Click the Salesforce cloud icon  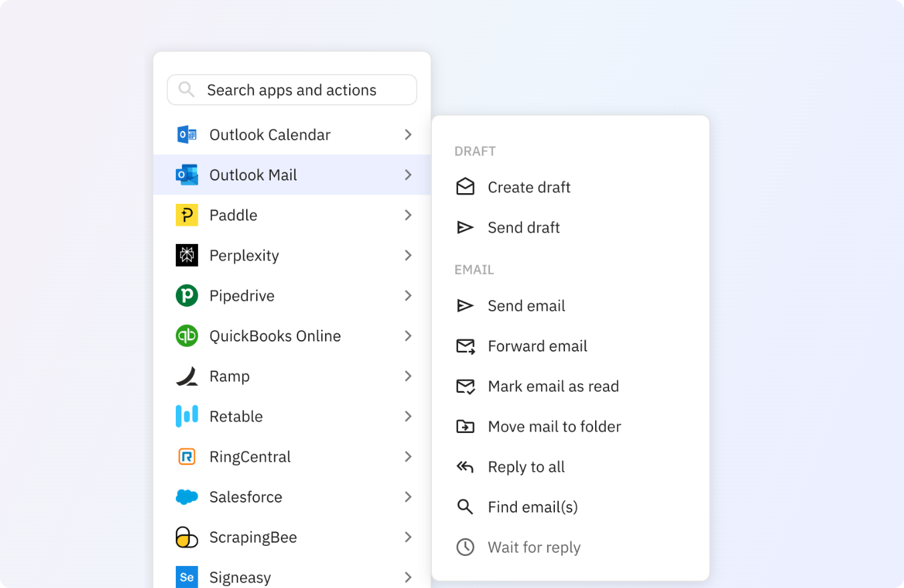(187, 496)
